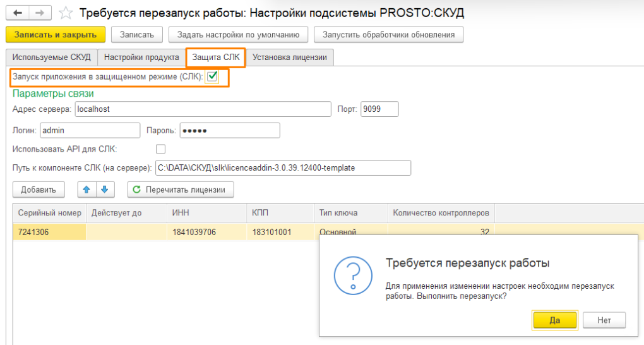Click 'Задать настройки по умолчанию' button

tap(242, 34)
